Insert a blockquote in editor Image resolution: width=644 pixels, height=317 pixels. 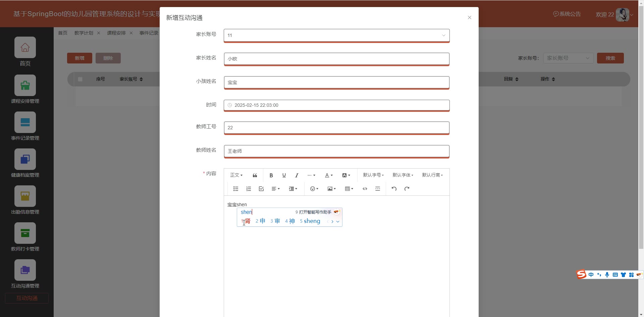point(255,175)
